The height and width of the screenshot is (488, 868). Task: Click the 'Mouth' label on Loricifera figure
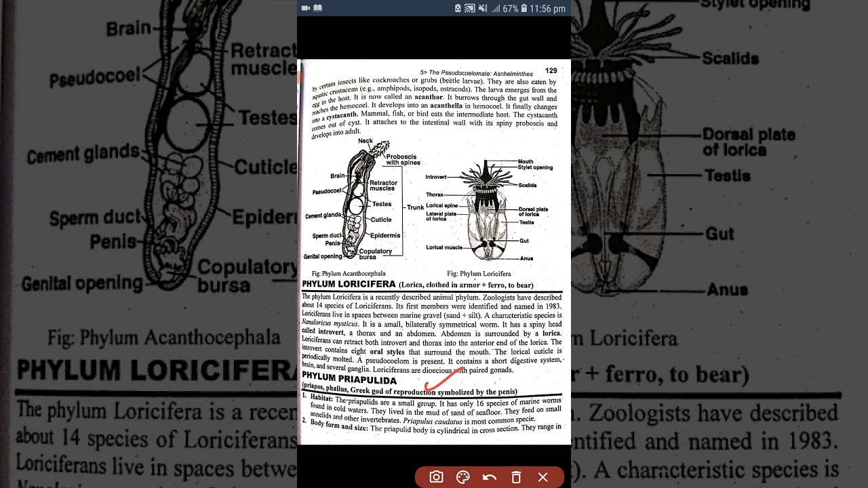pyautogui.click(x=526, y=161)
